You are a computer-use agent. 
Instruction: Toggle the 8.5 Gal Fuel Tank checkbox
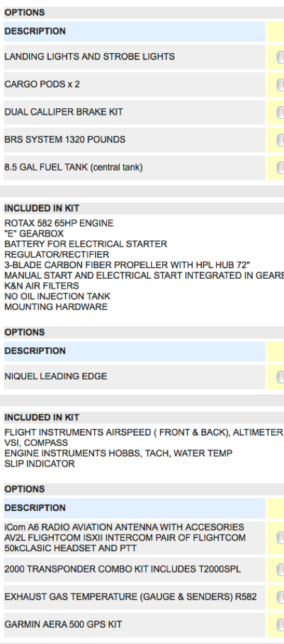pos(280,168)
